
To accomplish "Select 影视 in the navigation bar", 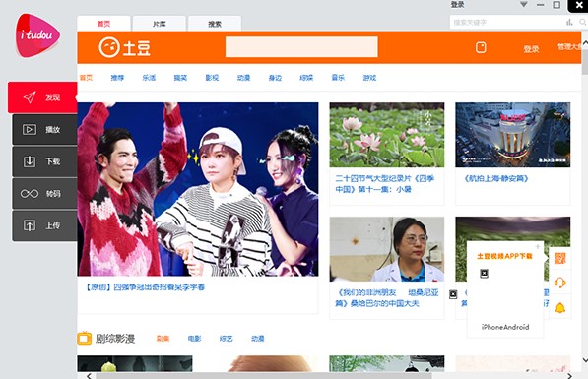I will coord(212,78).
